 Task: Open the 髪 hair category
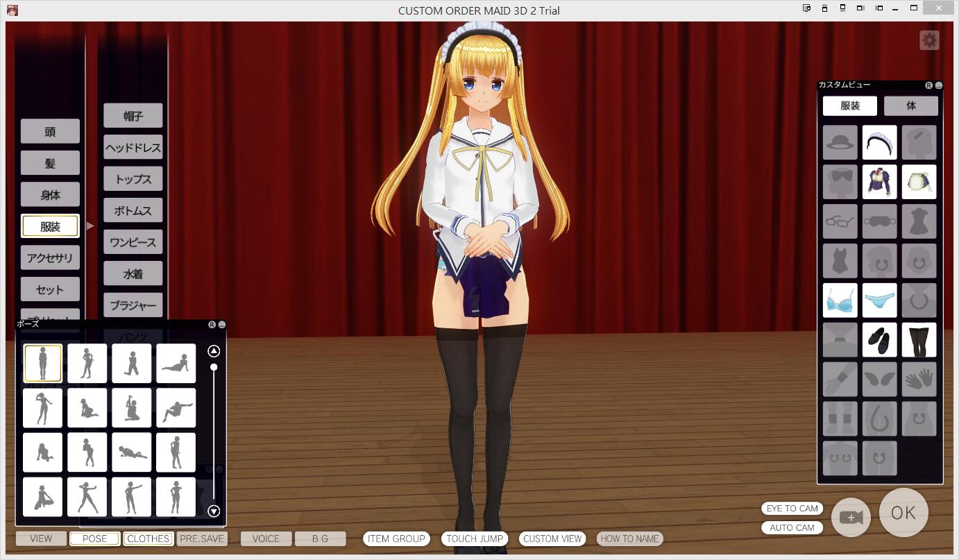pyautogui.click(x=50, y=163)
